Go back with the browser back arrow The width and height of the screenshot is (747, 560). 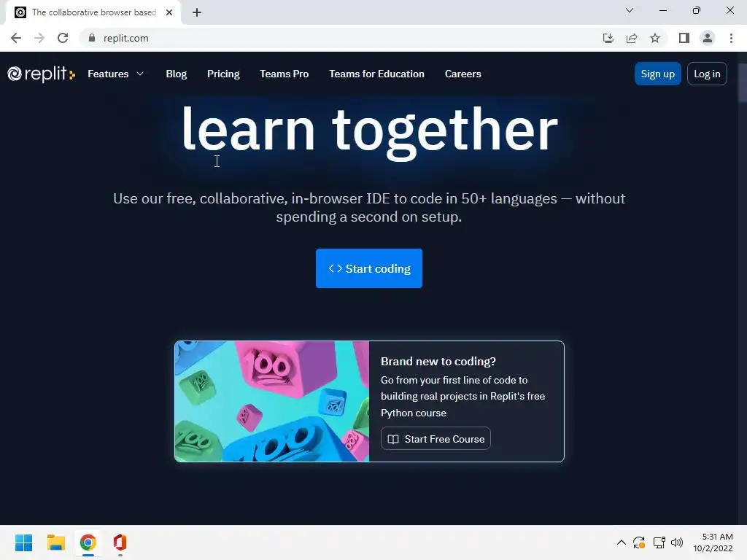click(x=16, y=38)
